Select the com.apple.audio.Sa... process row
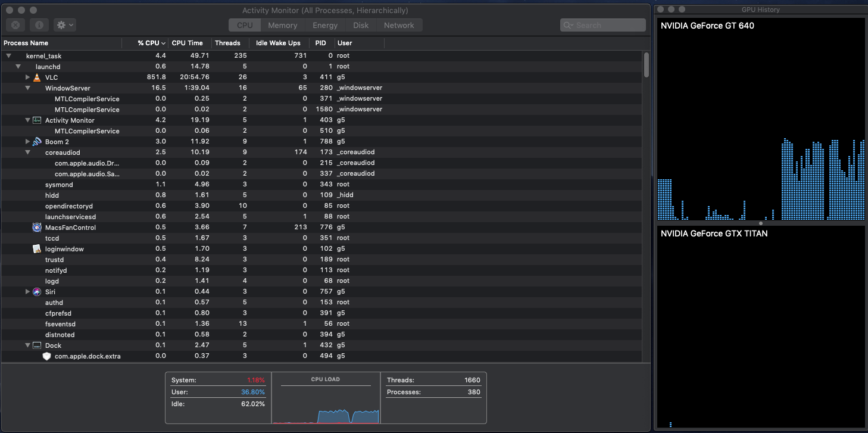 tap(321, 174)
